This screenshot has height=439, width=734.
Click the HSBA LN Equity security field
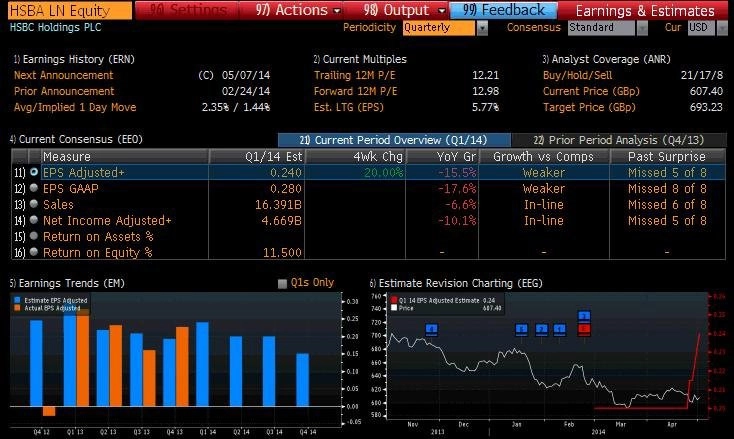click(70, 10)
